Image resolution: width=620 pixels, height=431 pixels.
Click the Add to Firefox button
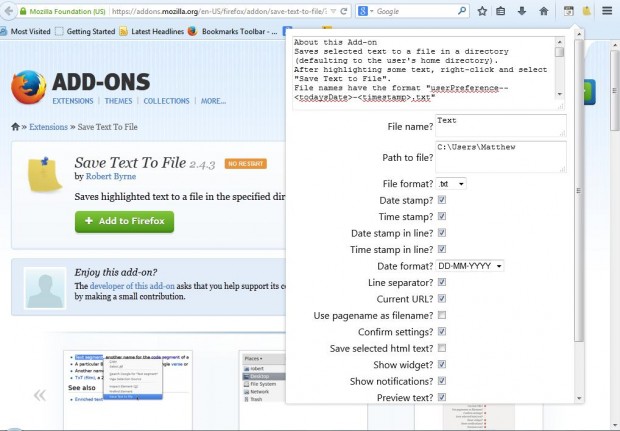[124, 221]
